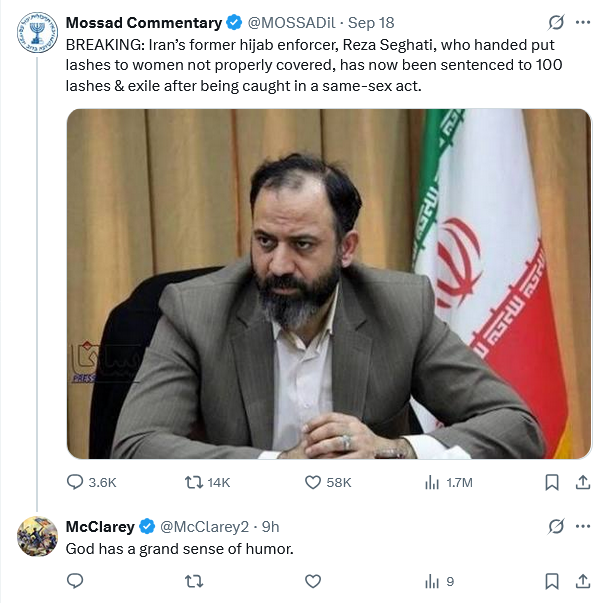608x603 pixels.
Task: Repost McClarey's reply
Action: pyautogui.click(x=194, y=581)
